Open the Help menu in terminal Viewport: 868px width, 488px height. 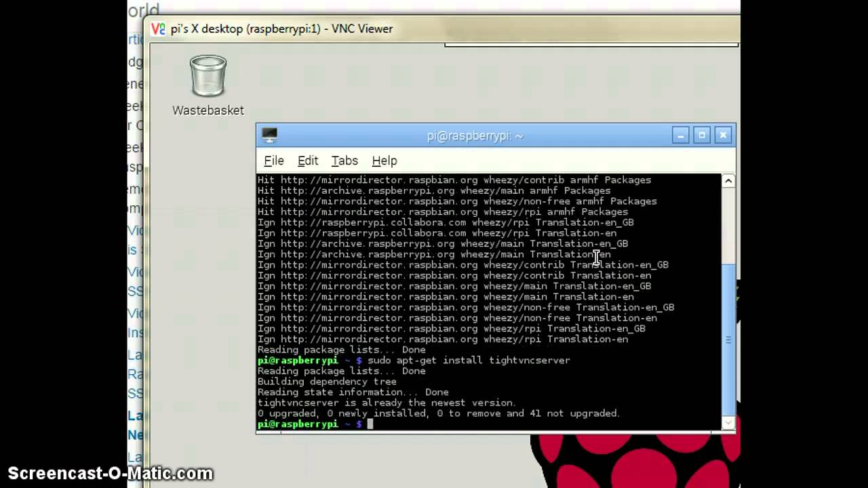[384, 161]
